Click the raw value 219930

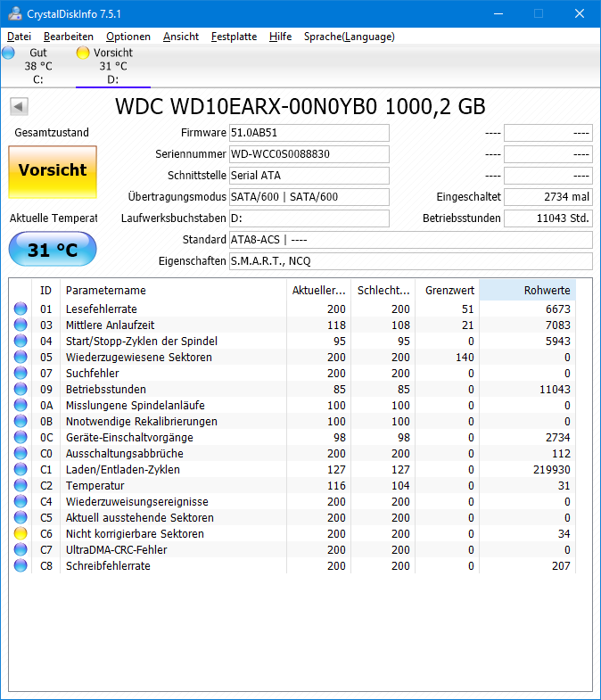click(x=551, y=470)
